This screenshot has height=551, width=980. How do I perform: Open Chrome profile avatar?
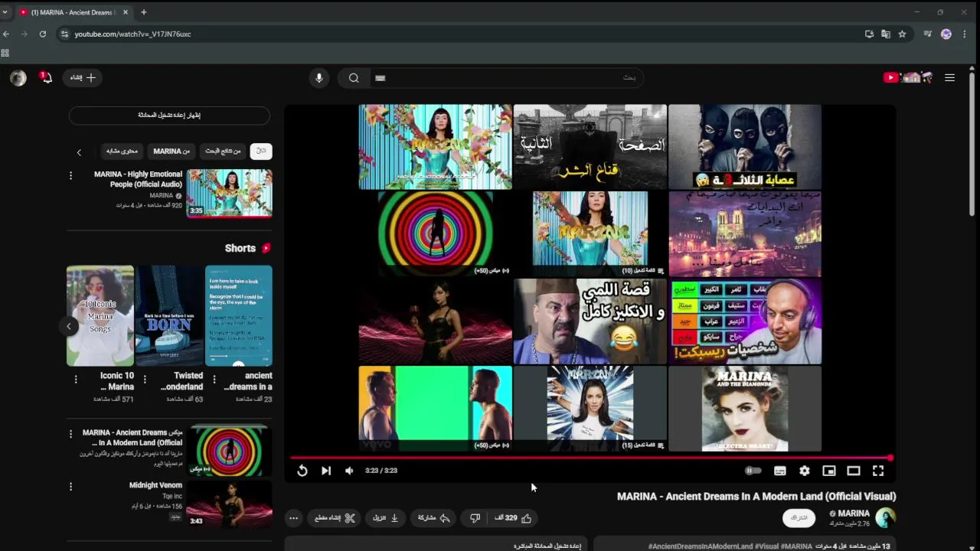pyautogui.click(x=946, y=34)
